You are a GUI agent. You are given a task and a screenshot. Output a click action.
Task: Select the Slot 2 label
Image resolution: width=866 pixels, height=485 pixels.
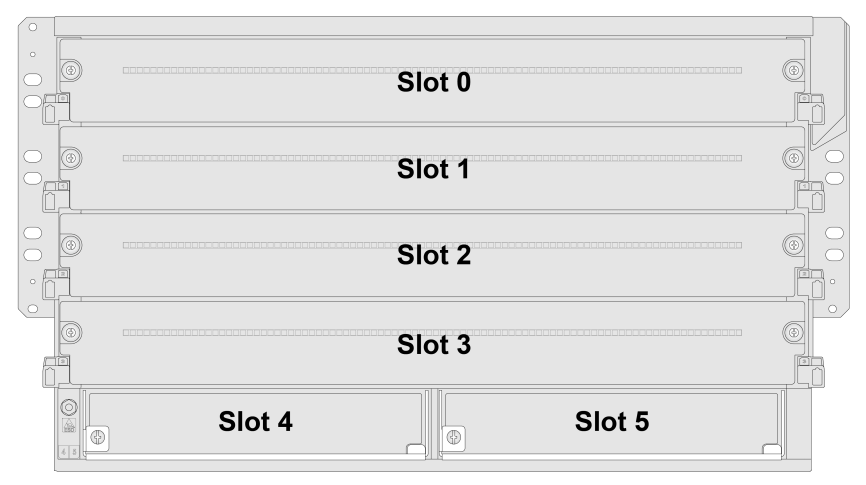pos(434,255)
